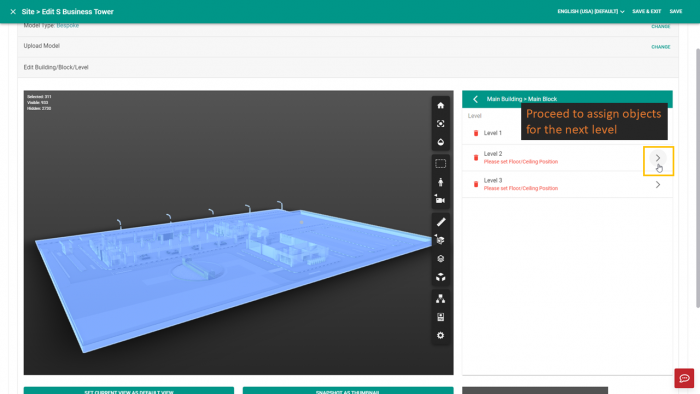
Task: Activate the rectangular selection box tool
Action: point(440,164)
